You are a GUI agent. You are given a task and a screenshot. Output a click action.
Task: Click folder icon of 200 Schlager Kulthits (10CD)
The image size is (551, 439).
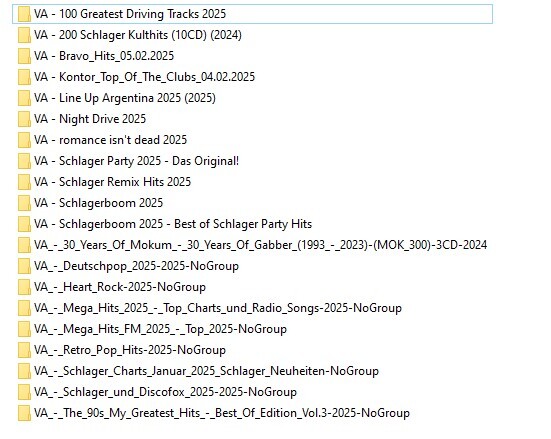pyautogui.click(x=24, y=35)
